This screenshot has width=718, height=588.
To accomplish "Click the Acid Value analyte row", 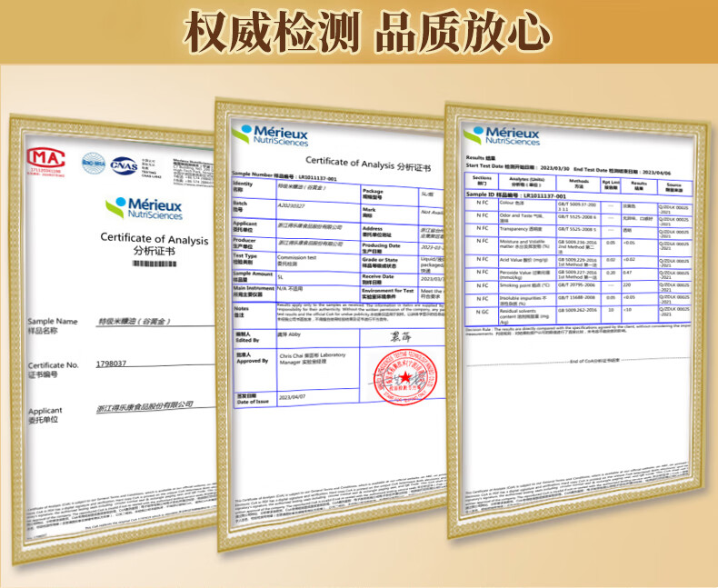I will tap(578, 262).
